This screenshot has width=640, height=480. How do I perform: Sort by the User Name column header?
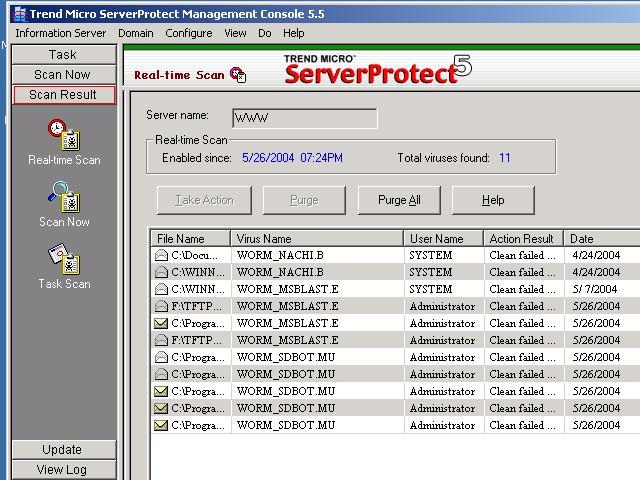point(444,239)
